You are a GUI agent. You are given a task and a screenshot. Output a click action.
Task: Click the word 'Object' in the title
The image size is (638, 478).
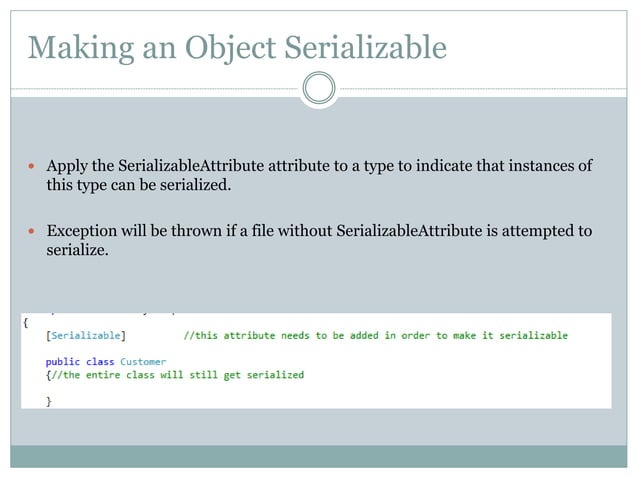tap(230, 48)
